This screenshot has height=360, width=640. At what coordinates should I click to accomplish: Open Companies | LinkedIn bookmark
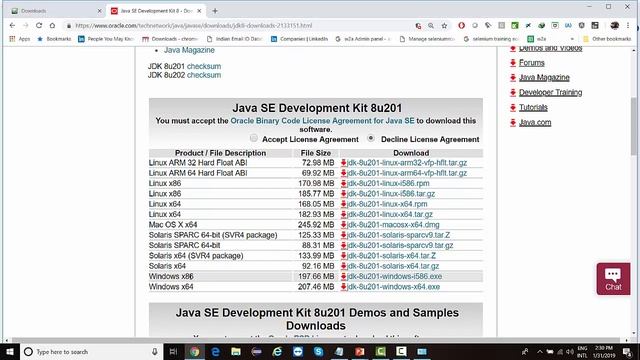tap(299, 39)
